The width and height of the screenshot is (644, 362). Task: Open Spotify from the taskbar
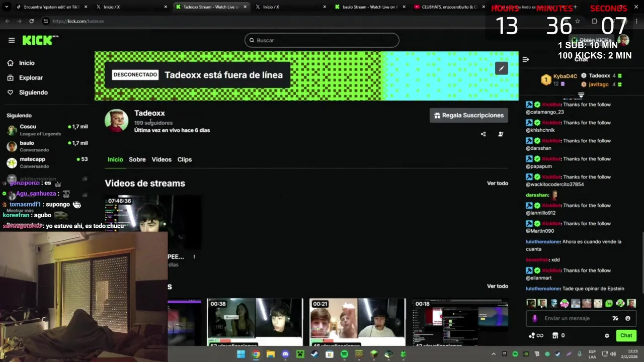click(x=344, y=354)
